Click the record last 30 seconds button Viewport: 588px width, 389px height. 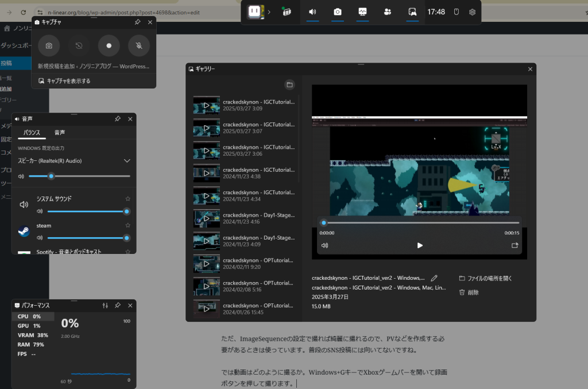point(79,46)
